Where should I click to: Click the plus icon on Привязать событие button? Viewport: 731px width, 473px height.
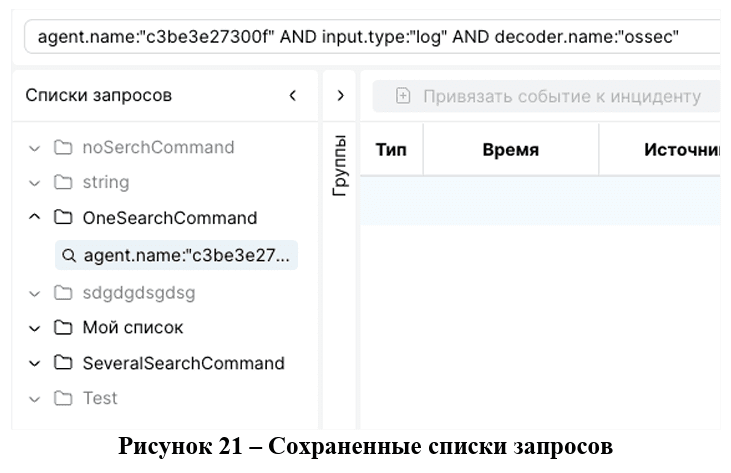(403, 96)
